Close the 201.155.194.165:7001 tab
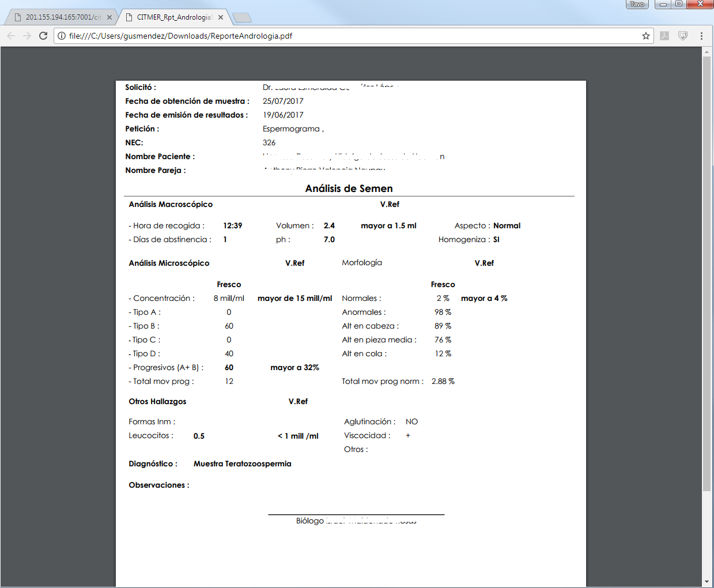This screenshot has height=588, width=714. [x=109, y=17]
